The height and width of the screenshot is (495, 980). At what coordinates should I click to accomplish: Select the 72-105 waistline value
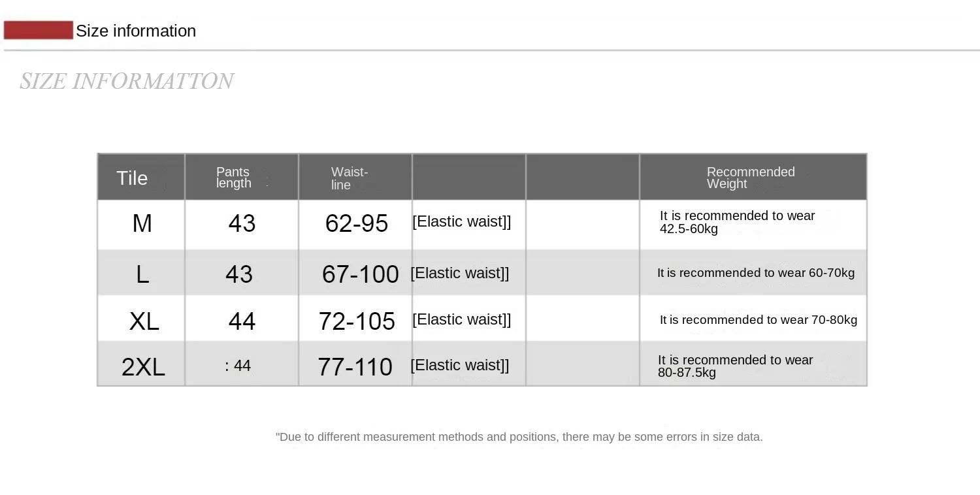click(x=357, y=321)
